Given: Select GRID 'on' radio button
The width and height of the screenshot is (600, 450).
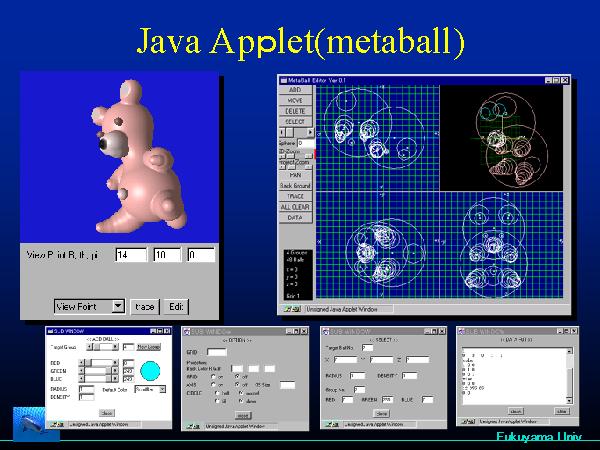Looking at the screenshot, I should click(212, 376).
